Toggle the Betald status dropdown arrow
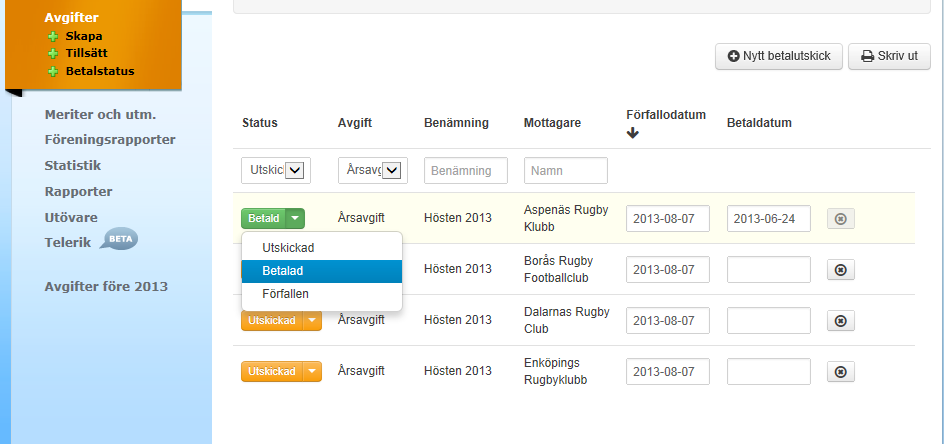Viewport: 944px width, 444px height. coord(295,218)
